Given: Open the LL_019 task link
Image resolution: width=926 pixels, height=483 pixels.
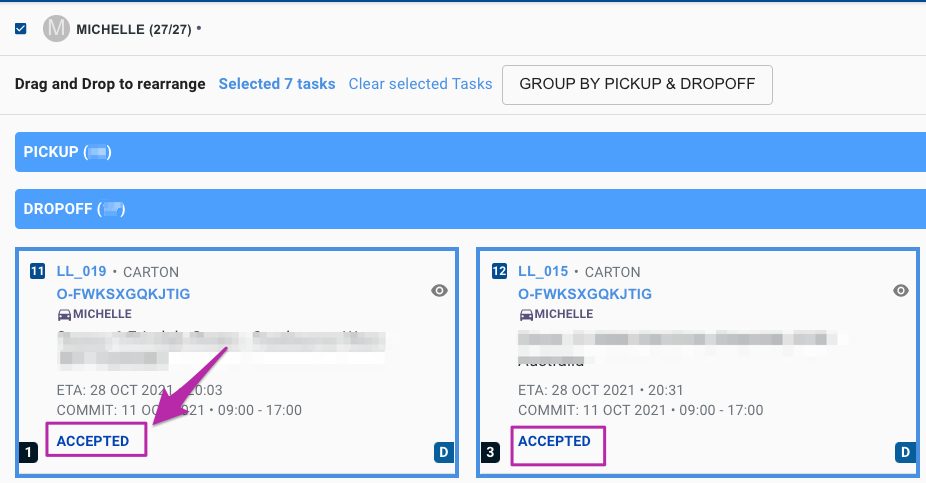Looking at the screenshot, I should click(81, 271).
